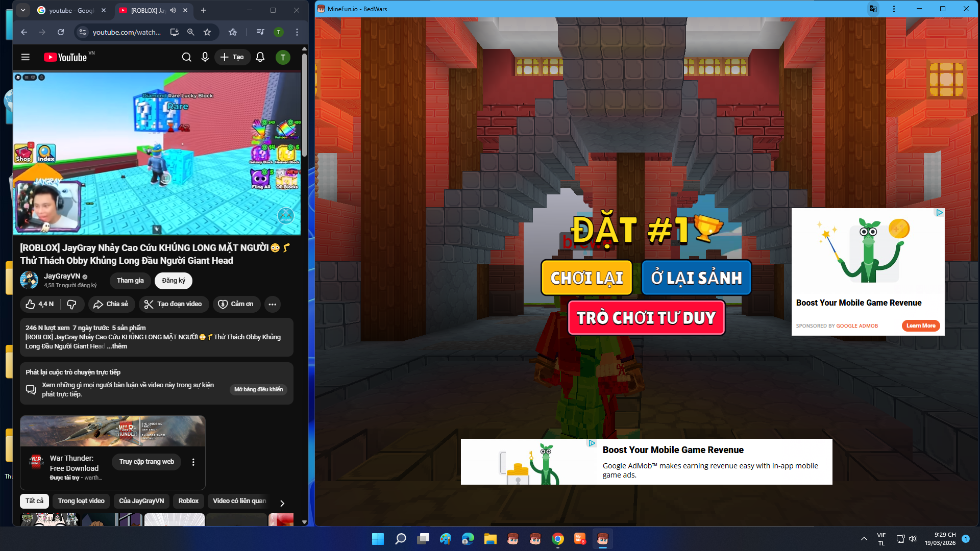
Task: Open YouTube notifications bell
Action: point(260,57)
